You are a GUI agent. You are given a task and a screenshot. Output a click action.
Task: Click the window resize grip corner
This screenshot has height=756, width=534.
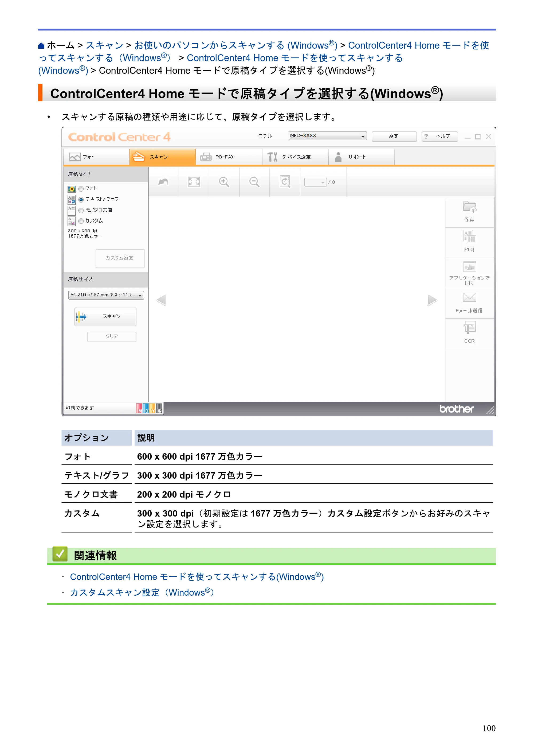pyautogui.click(x=490, y=410)
